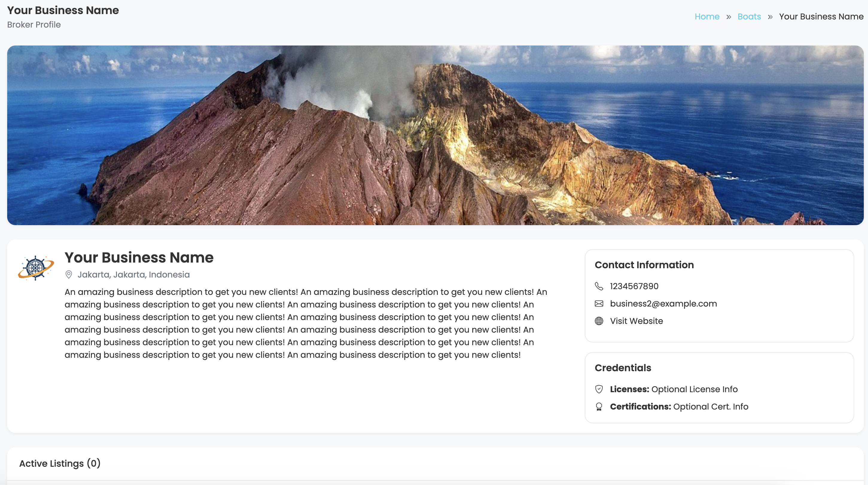This screenshot has height=485, width=868.
Task: Click the globe icon next to Visit Website
Action: (599, 321)
